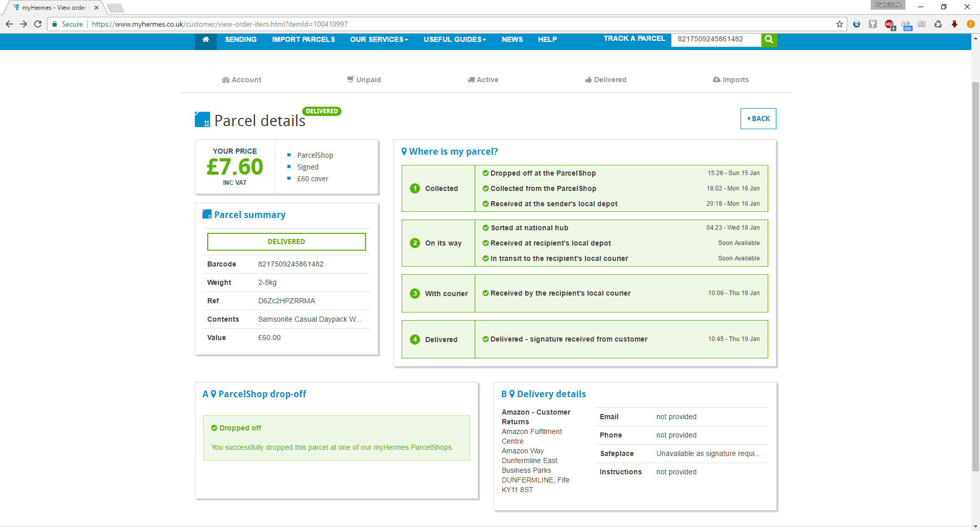
Task: Click the BACK button
Action: pyautogui.click(x=758, y=118)
